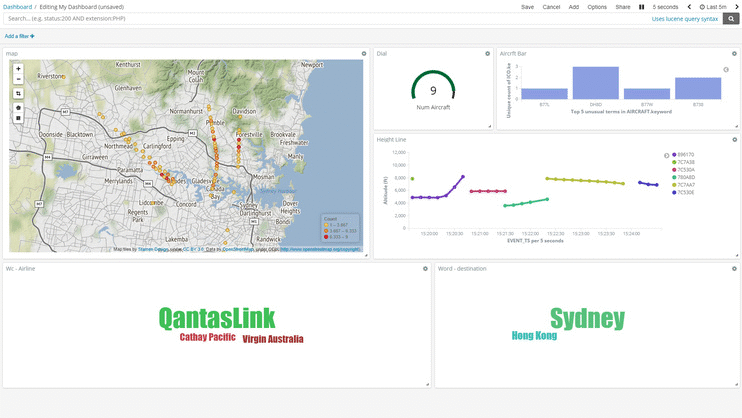This screenshot has width=742, height=418.
Task: Open the Aircrft Bar panel settings gear
Action: click(x=734, y=53)
